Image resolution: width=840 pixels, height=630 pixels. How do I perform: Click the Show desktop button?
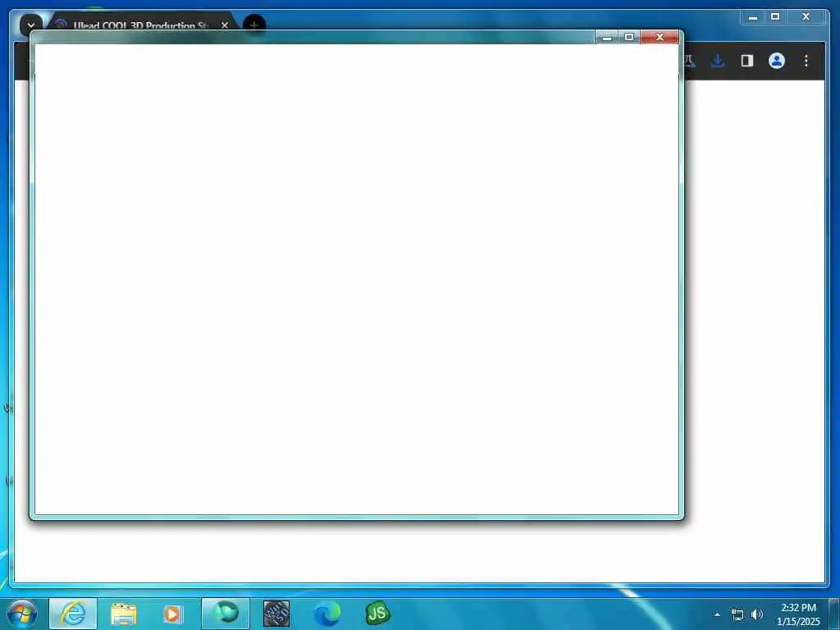click(x=834, y=614)
